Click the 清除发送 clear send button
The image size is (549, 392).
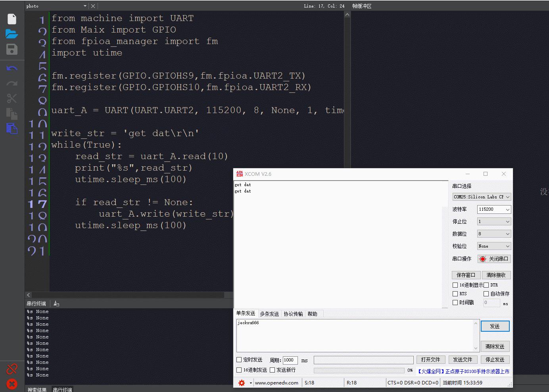click(x=495, y=346)
